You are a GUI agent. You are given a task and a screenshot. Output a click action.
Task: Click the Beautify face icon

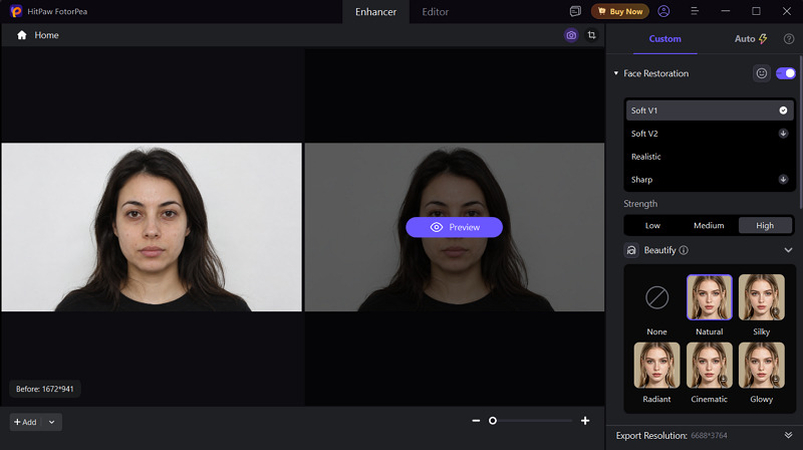(x=631, y=250)
